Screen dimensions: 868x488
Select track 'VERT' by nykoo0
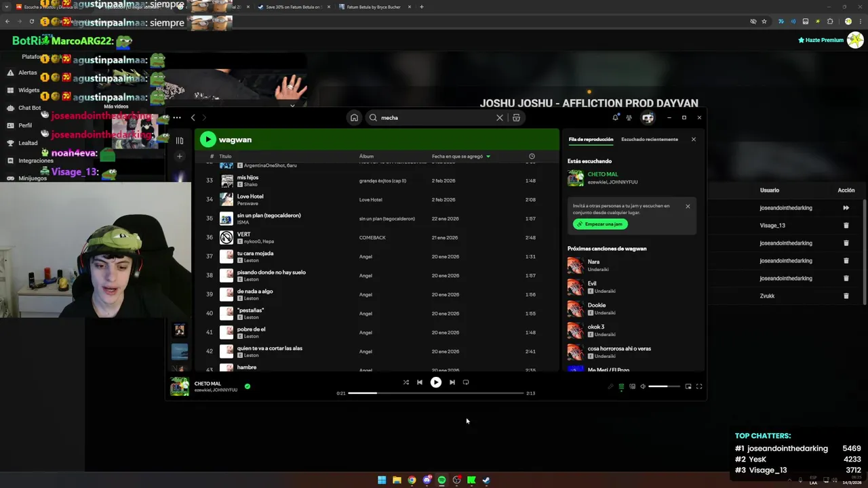coord(378,238)
